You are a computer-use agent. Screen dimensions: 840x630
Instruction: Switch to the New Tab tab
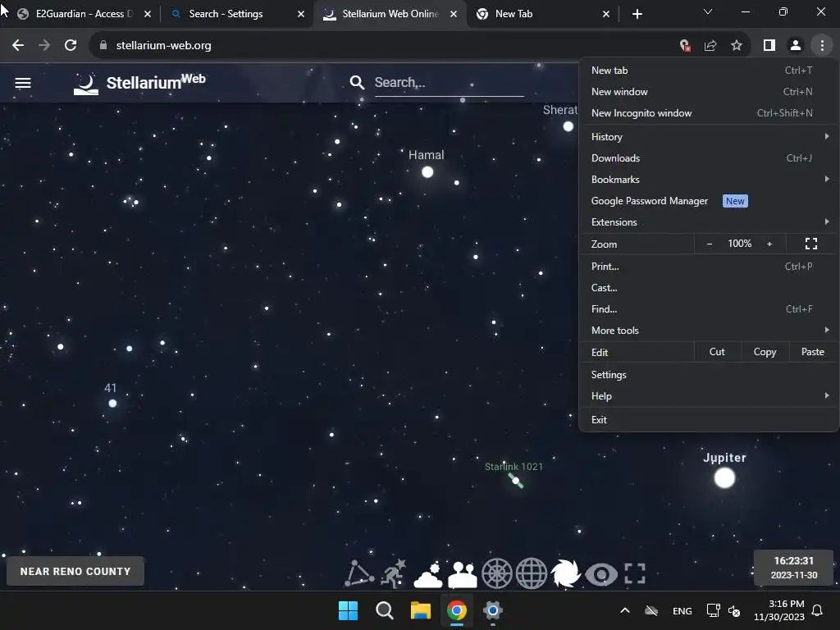pyautogui.click(x=543, y=14)
